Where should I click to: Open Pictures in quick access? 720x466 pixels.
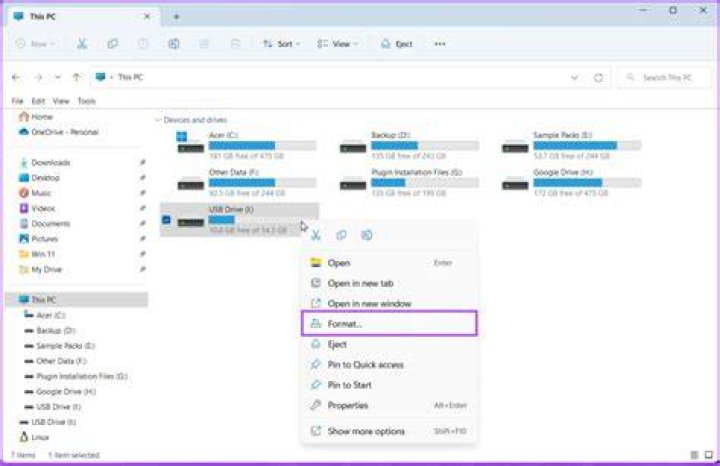tap(39, 239)
